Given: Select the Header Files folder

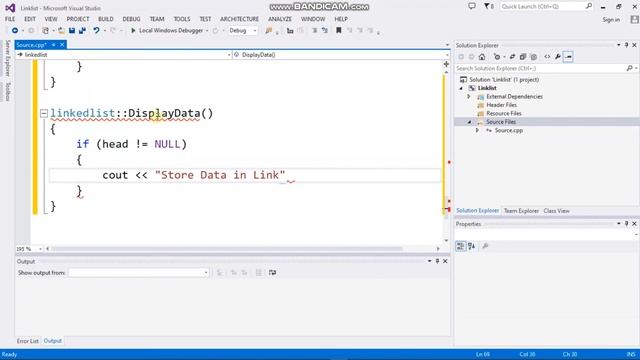Looking at the screenshot, I should pyautogui.click(x=502, y=105).
